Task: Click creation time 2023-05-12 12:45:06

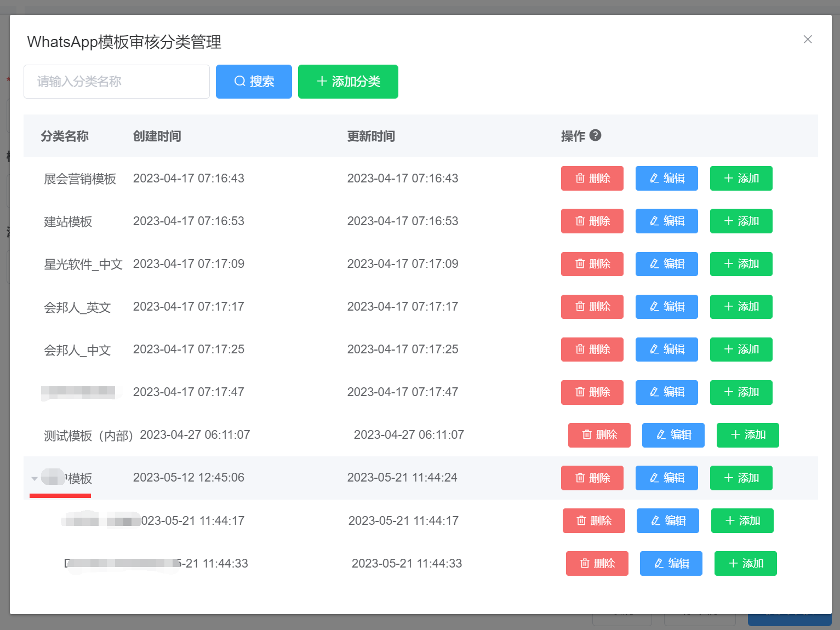Action: (188, 477)
